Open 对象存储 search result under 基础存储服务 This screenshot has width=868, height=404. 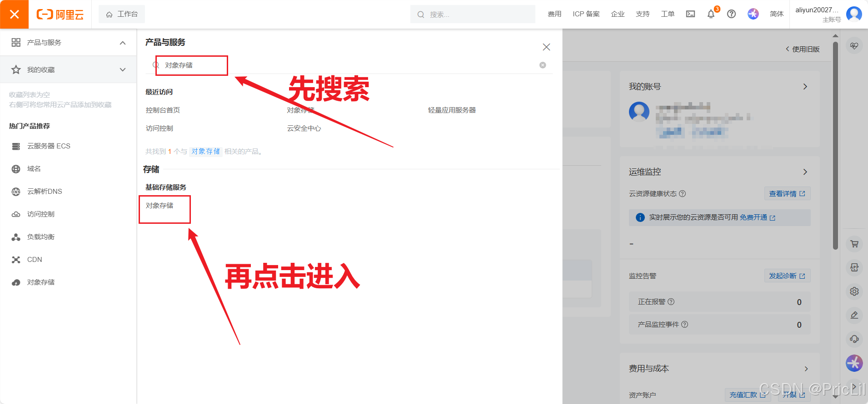(160, 206)
